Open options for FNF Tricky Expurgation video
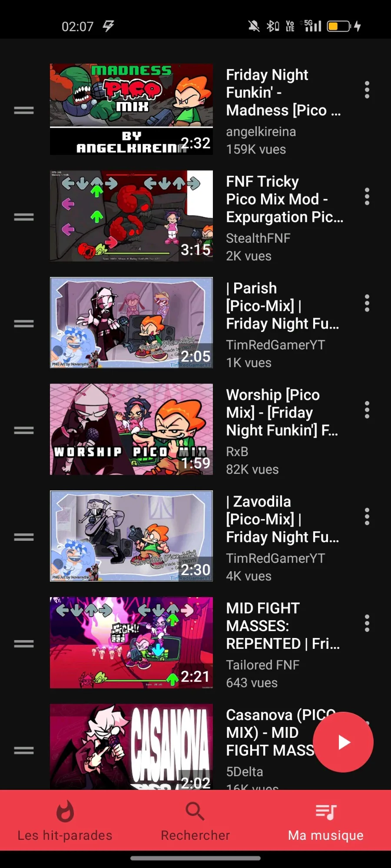 [x=367, y=197]
